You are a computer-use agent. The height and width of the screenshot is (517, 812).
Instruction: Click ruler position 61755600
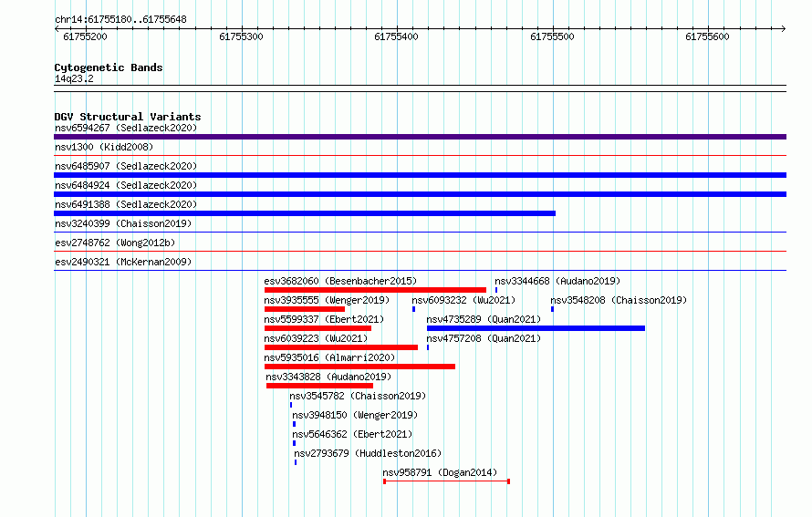click(707, 36)
